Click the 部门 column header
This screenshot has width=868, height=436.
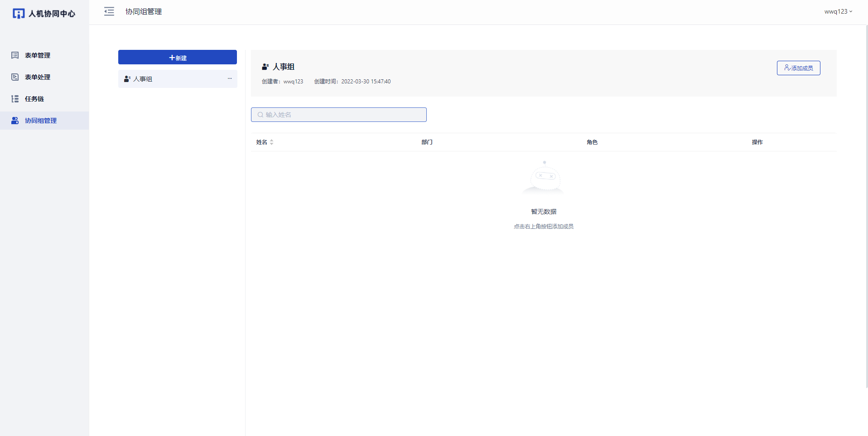[x=427, y=142]
